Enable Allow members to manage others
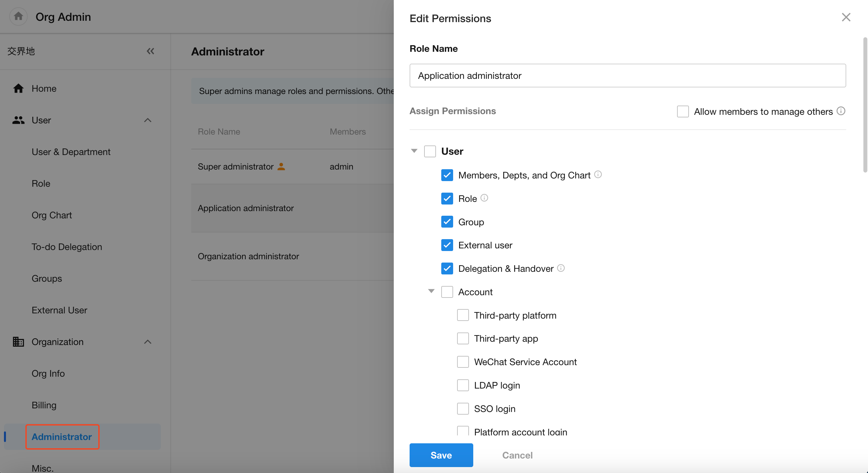 click(x=683, y=111)
